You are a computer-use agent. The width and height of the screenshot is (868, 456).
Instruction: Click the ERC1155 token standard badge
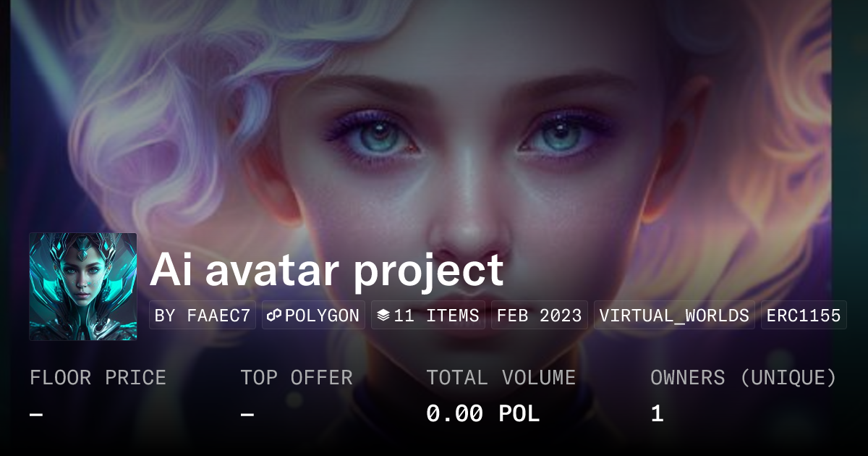click(x=804, y=316)
